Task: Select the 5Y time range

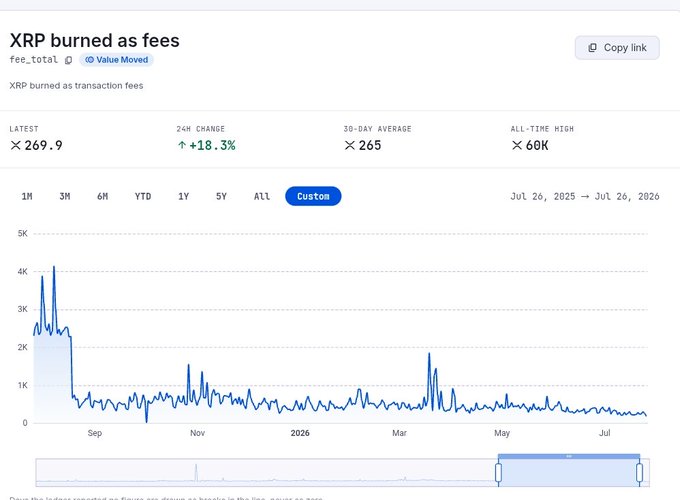Action: tap(221, 196)
